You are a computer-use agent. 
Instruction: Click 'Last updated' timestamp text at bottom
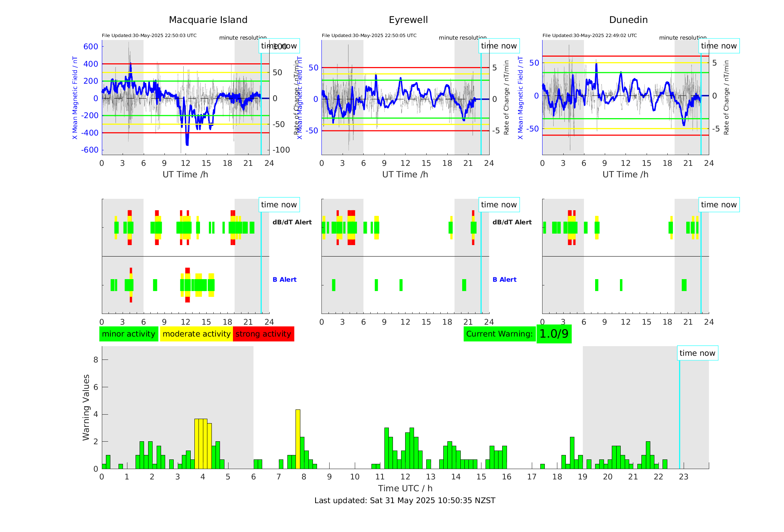point(404,501)
